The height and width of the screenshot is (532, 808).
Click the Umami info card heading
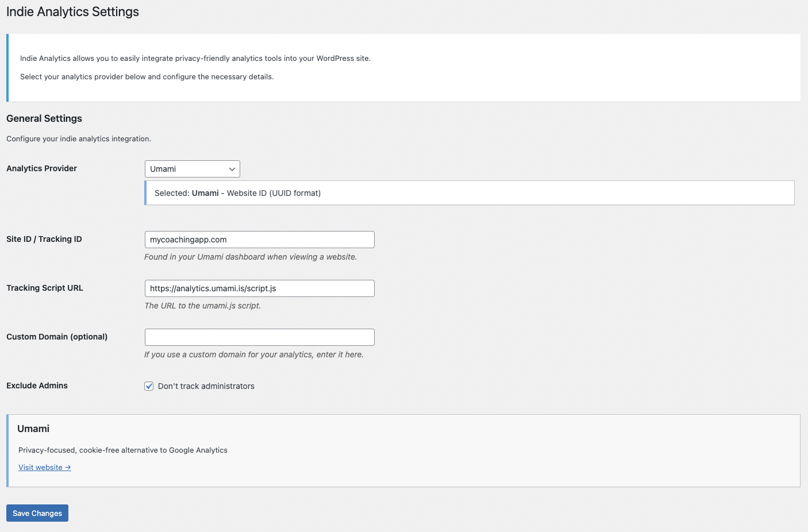pos(33,429)
